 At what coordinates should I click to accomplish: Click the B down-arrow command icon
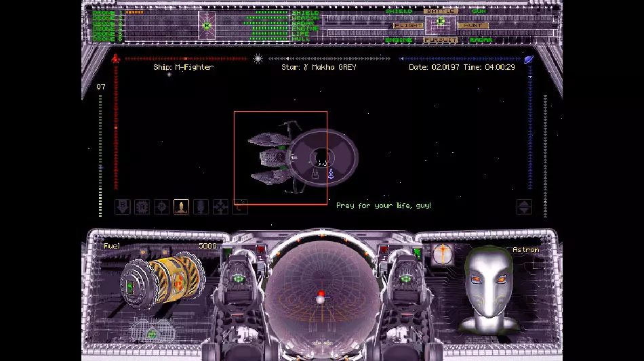(123, 207)
